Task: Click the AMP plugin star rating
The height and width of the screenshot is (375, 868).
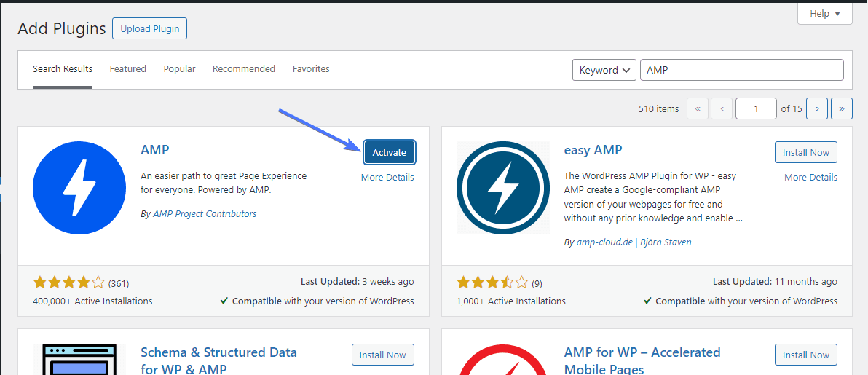Action: (68, 283)
